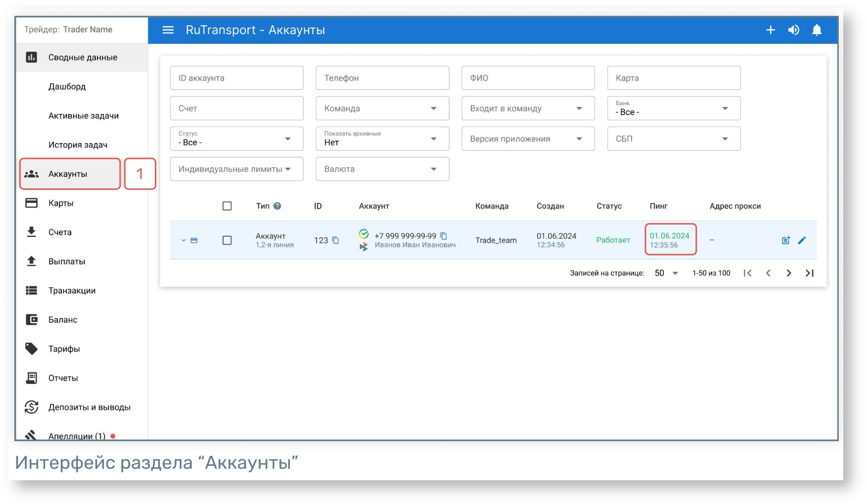
Task: Expand the account row chevron
Action: (x=183, y=240)
